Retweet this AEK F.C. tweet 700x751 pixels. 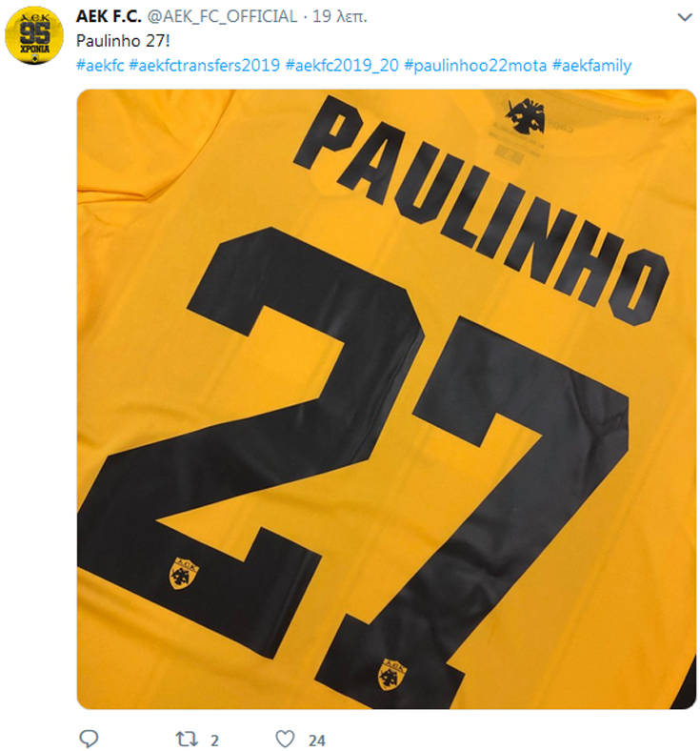187,739
